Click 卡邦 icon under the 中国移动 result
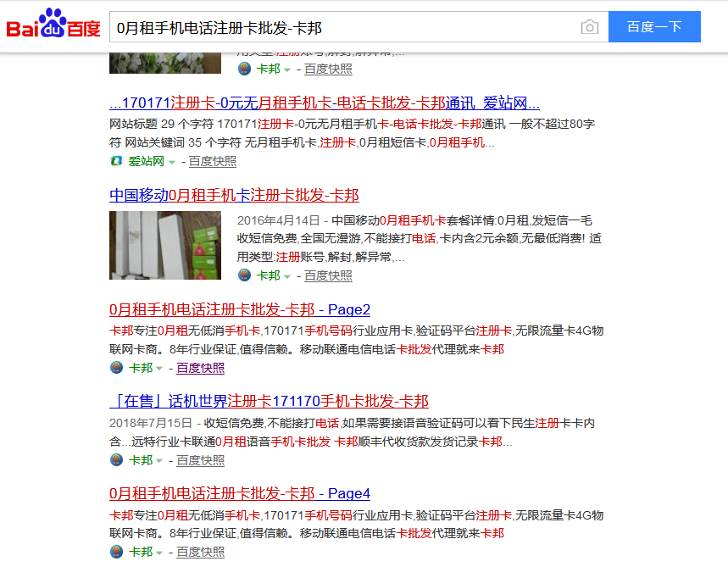The width and height of the screenshot is (728, 578). (x=244, y=275)
